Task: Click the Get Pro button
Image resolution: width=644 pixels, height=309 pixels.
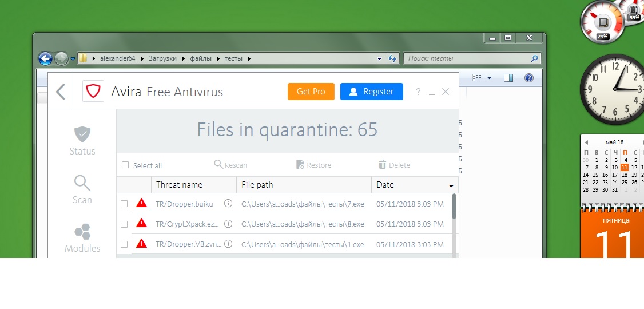Action: pos(311,92)
